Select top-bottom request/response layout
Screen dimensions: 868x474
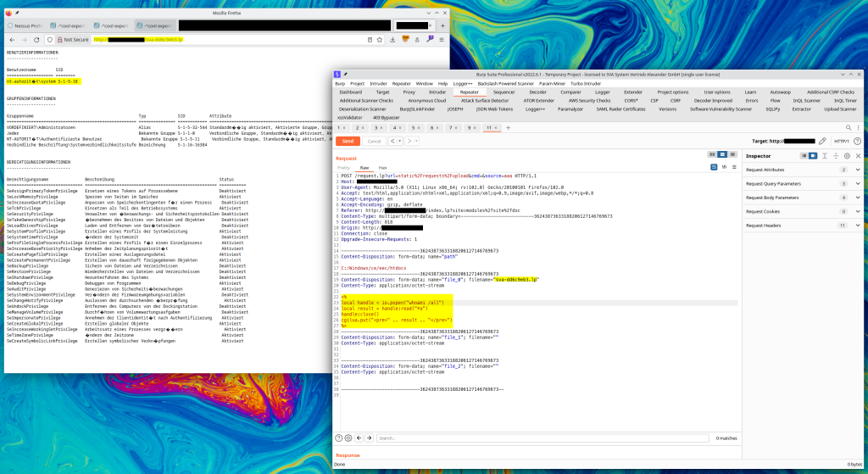pos(722,154)
